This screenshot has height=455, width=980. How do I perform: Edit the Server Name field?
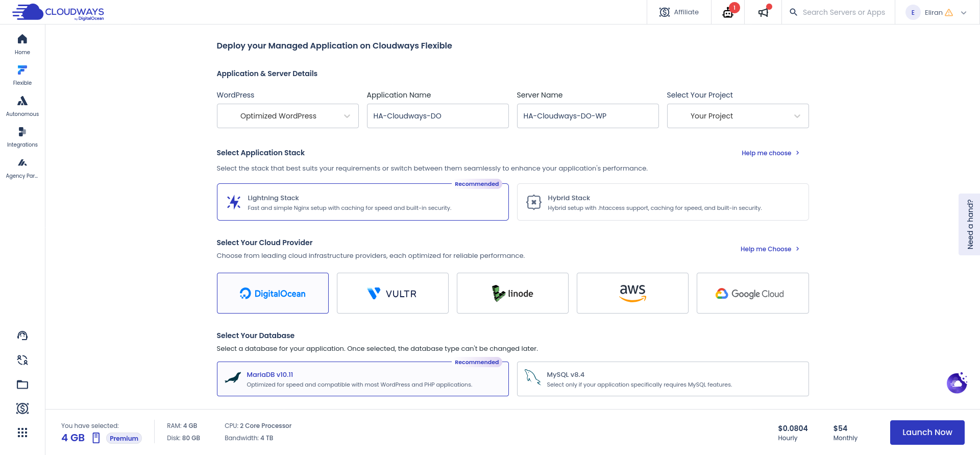[x=588, y=116]
